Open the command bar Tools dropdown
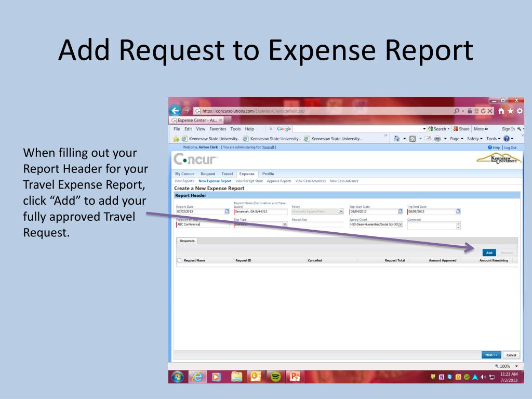Viewport: 532px width, 399px height. pyautogui.click(x=494, y=138)
